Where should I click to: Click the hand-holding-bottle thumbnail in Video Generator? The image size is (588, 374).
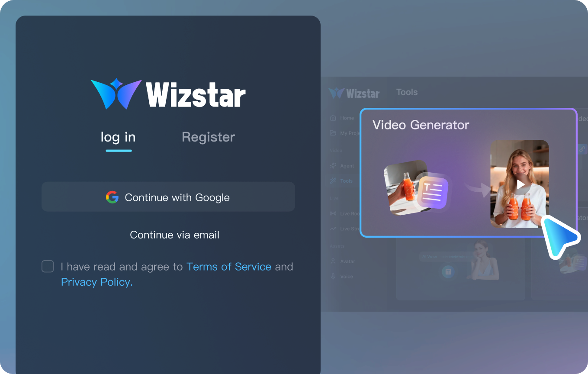click(x=405, y=187)
